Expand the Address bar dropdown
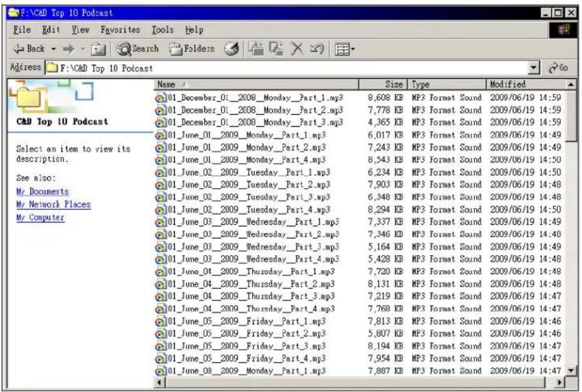 tap(534, 68)
